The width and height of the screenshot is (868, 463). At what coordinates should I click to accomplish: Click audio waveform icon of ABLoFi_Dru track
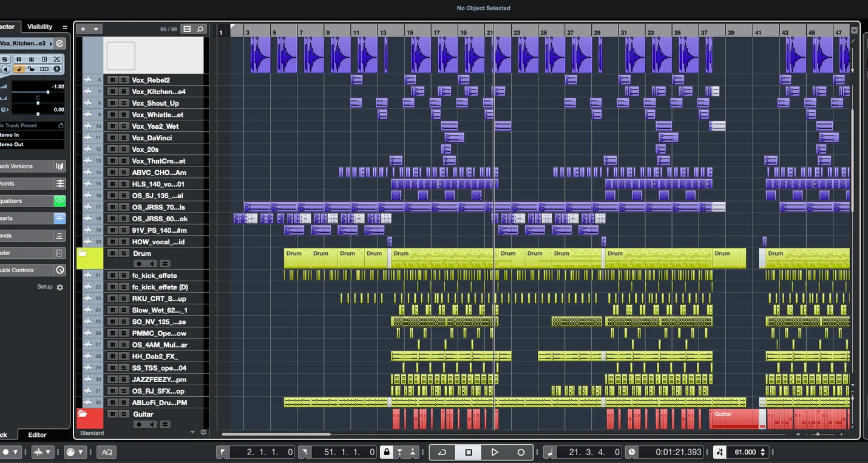click(88, 402)
